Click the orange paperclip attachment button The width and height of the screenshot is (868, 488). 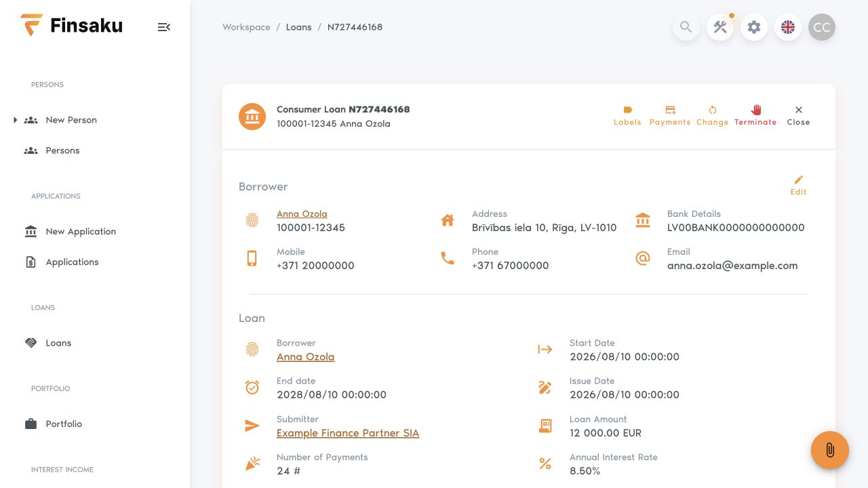coord(830,450)
